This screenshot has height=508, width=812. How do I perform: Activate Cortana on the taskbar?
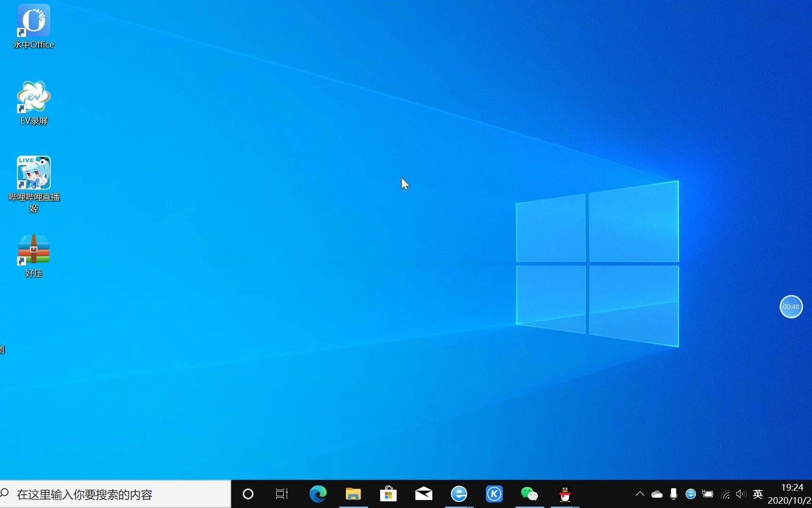tap(248, 494)
